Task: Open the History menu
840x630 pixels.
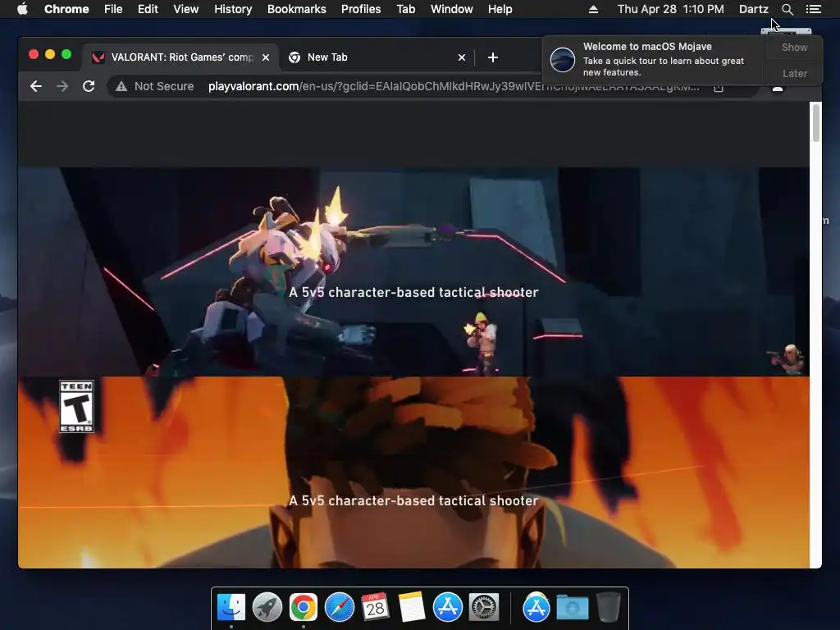Action: pos(233,9)
